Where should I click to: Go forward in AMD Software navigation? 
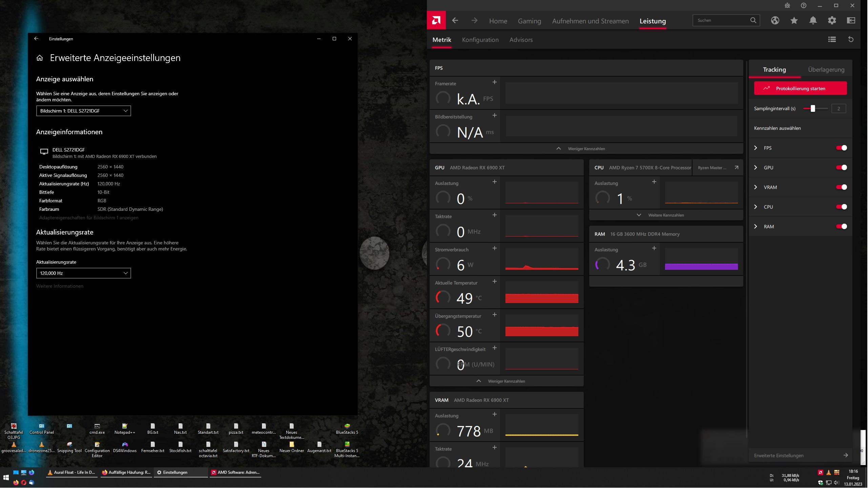[474, 21]
